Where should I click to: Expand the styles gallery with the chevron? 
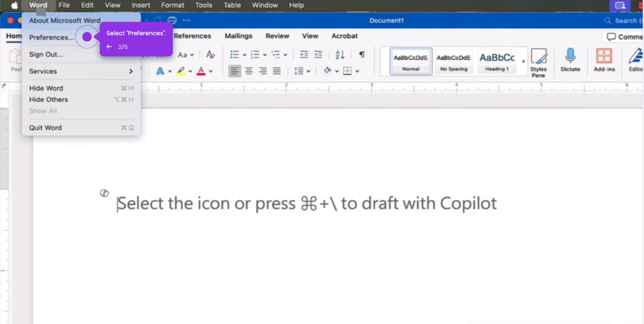point(523,62)
